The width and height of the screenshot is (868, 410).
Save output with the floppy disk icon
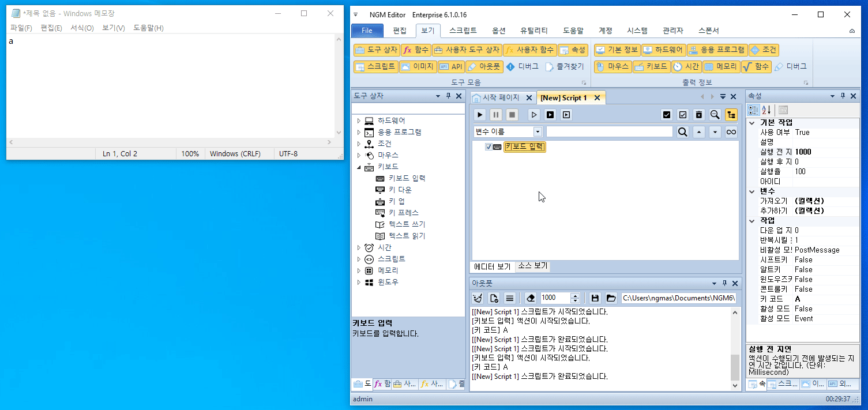(x=595, y=298)
